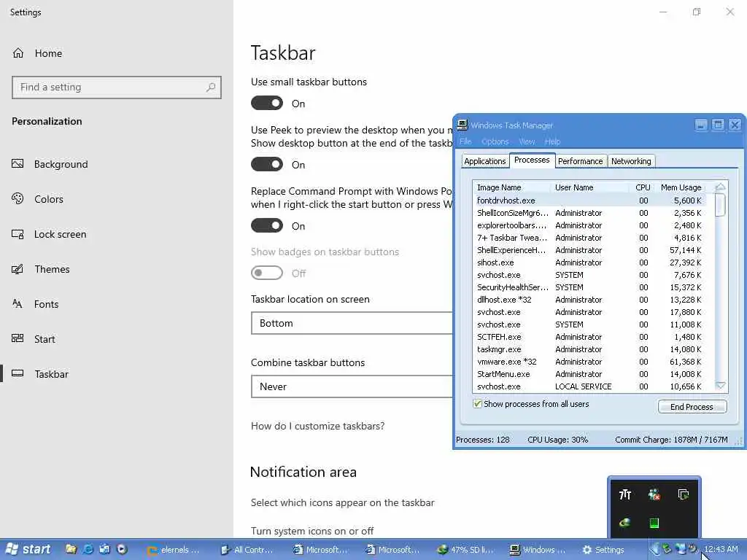This screenshot has height=560, width=747.
Task: Open the Taskbar location on screen dropdown
Action: point(352,323)
